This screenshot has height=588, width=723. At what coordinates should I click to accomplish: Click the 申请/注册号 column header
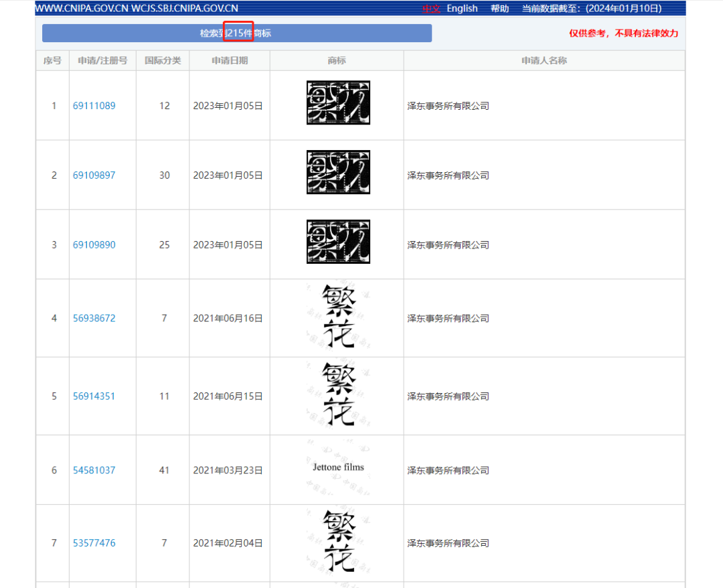[x=102, y=61]
